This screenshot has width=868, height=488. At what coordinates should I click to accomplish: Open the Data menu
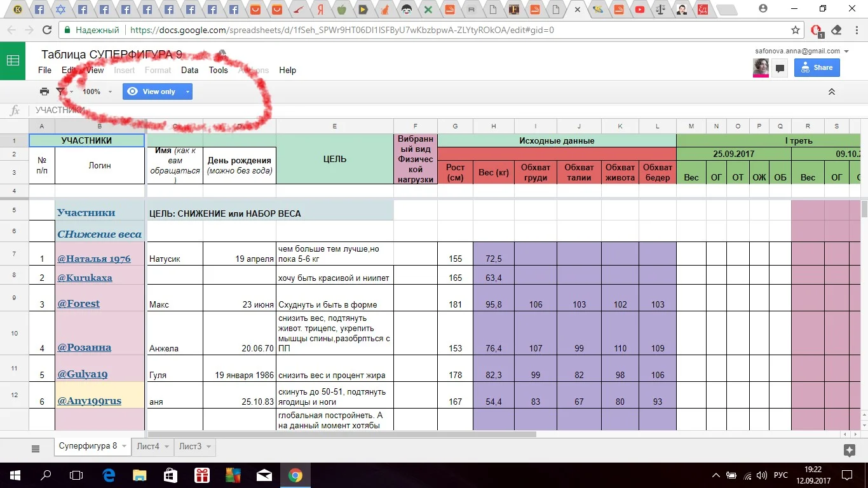tap(189, 70)
